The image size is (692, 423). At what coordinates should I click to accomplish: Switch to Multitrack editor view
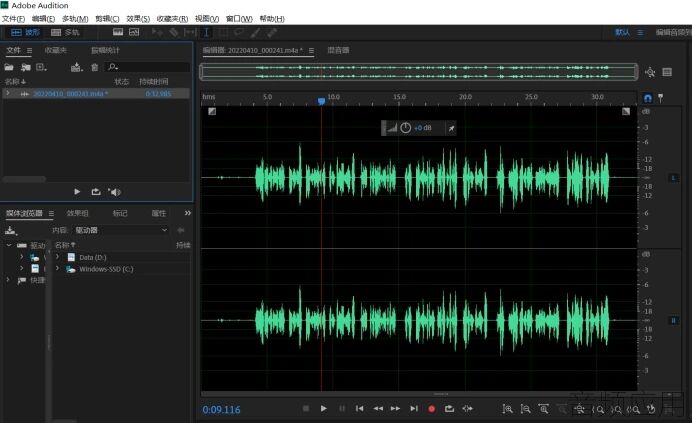coord(65,32)
